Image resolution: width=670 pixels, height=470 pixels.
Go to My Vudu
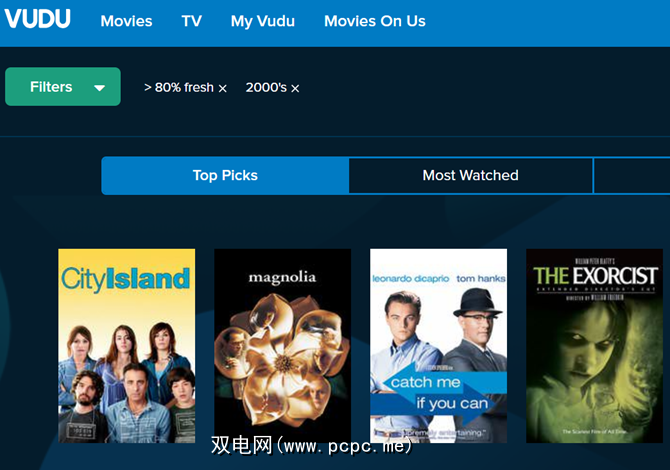(263, 21)
